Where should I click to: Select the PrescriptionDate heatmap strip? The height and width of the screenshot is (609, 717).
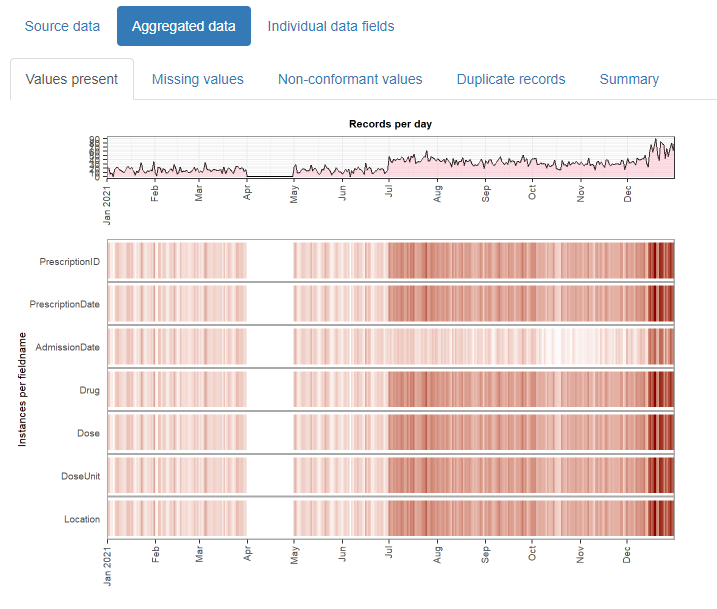tap(391, 304)
